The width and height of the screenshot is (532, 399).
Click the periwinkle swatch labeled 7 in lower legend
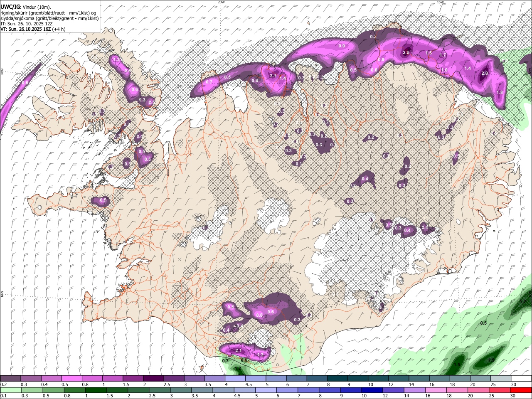(x=308, y=390)
